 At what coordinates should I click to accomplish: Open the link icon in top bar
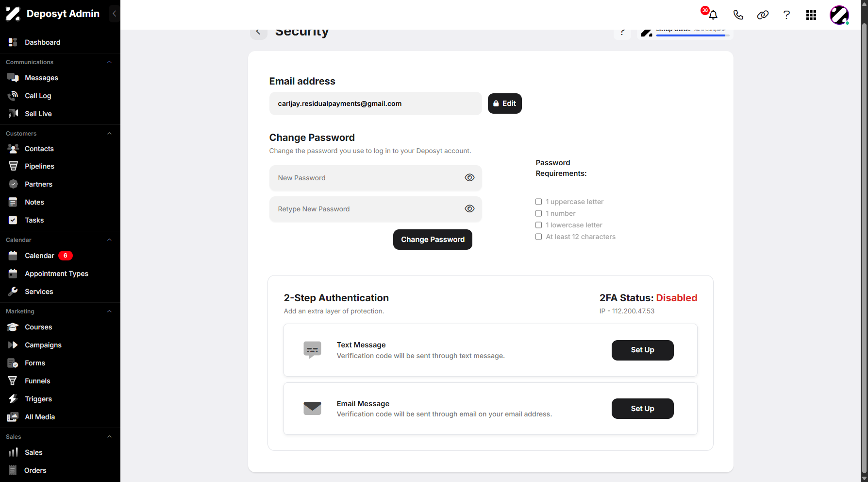click(763, 15)
